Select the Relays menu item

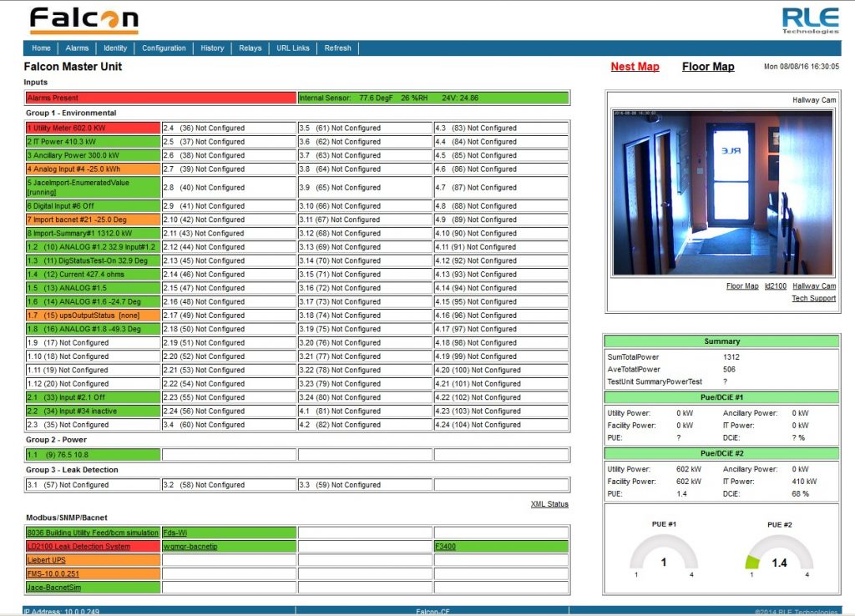(250, 48)
